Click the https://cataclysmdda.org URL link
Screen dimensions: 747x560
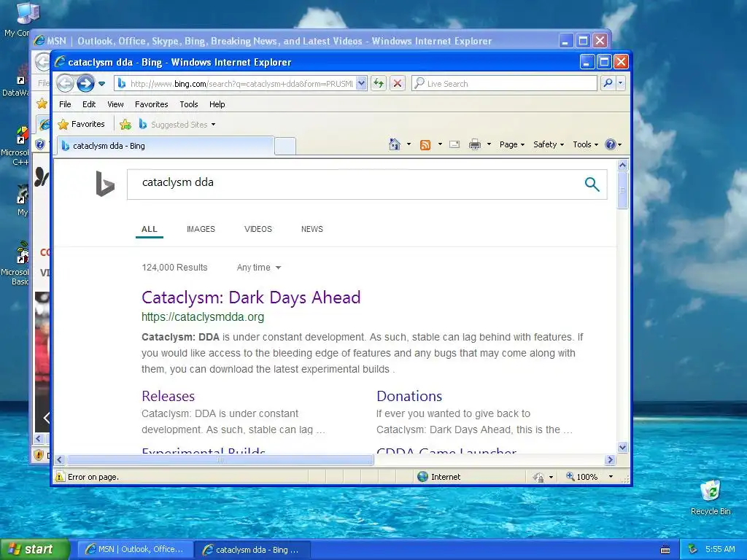(x=203, y=316)
